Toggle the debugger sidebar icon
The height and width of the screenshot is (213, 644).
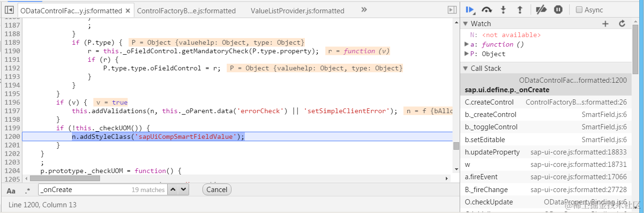(x=452, y=10)
